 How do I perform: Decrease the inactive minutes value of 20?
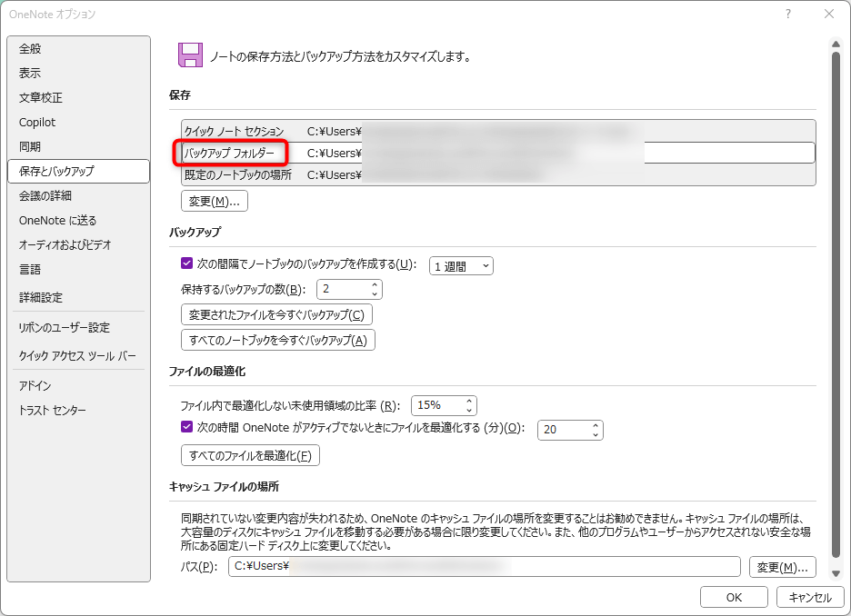[596, 435]
